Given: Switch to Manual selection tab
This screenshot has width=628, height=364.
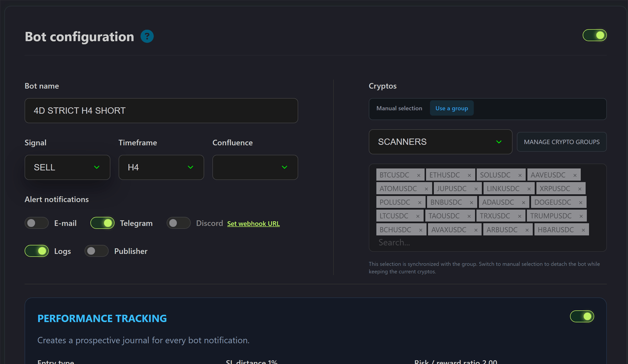Looking at the screenshot, I should (x=399, y=108).
